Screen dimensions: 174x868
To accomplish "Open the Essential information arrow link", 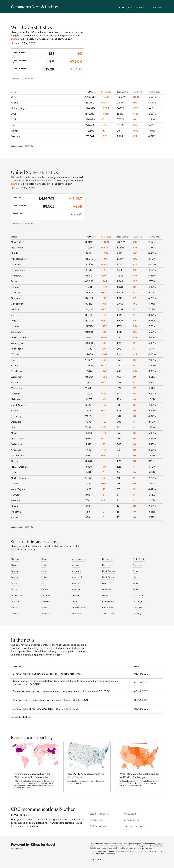I will [100, 814].
